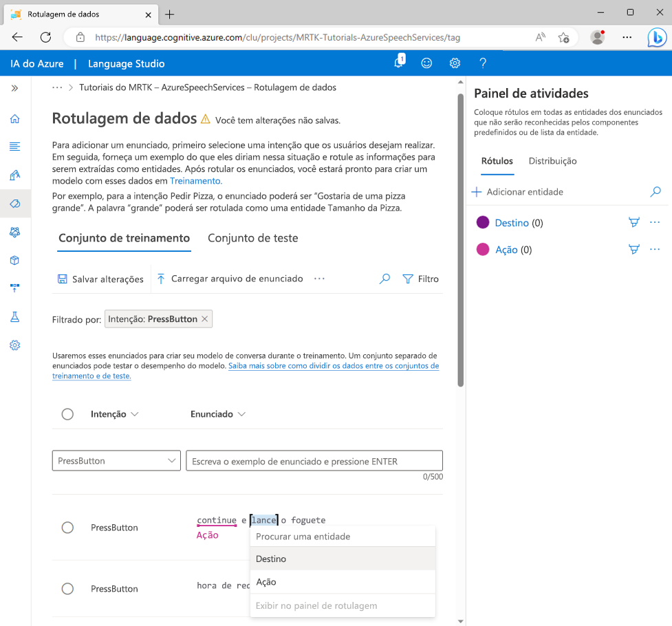Open the gear icon at sidebar bottom
Viewport: 672px width, 626px height.
point(15,345)
